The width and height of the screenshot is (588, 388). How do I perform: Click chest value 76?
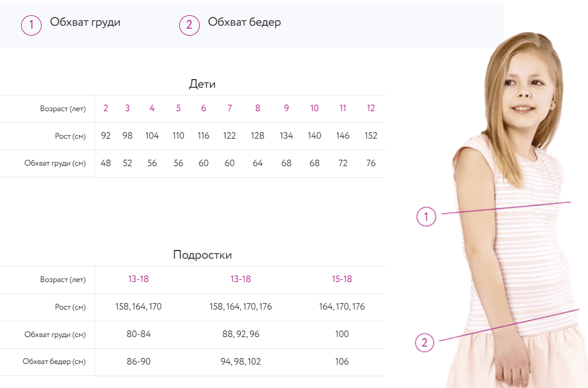click(371, 163)
